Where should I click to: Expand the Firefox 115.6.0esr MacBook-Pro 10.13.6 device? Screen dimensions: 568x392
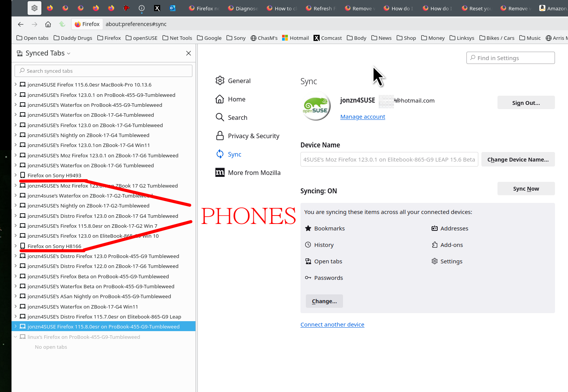pos(15,85)
